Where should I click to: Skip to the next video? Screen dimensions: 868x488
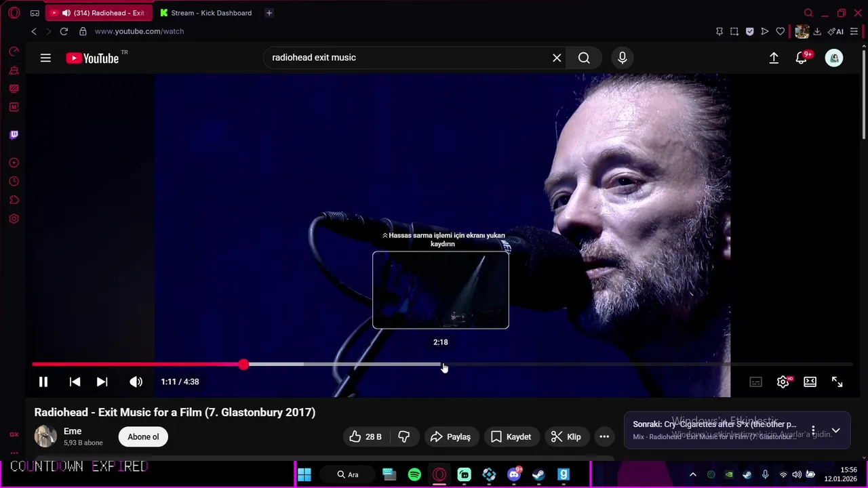tap(102, 382)
